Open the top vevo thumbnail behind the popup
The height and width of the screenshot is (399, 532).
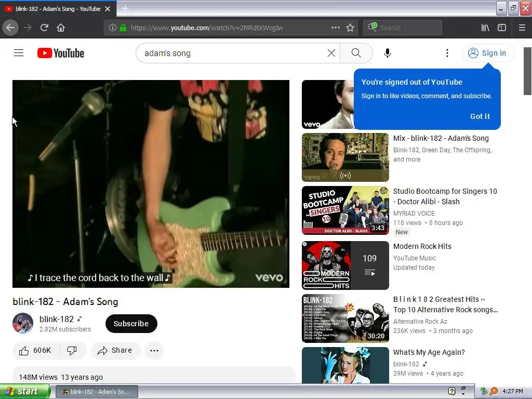[x=327, y=104]
